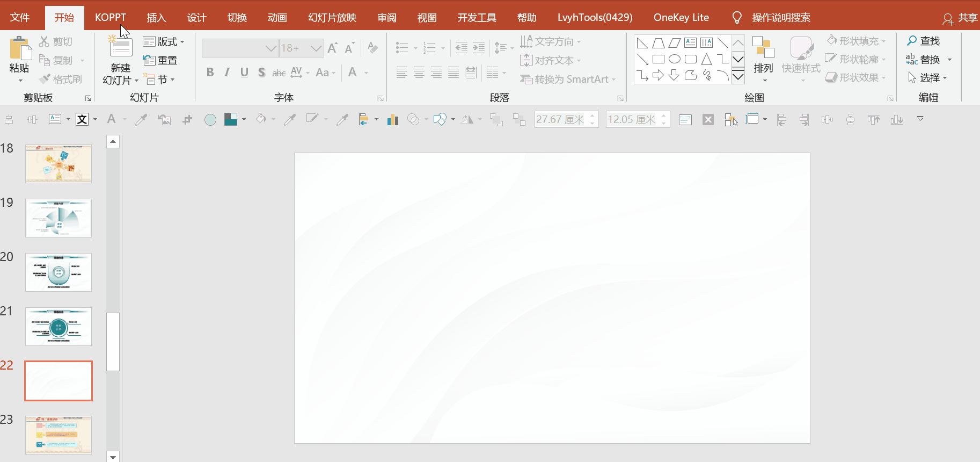Click the Arrange (排列) button
Viewport: 980px width, 462px height.
coord(763,59)
